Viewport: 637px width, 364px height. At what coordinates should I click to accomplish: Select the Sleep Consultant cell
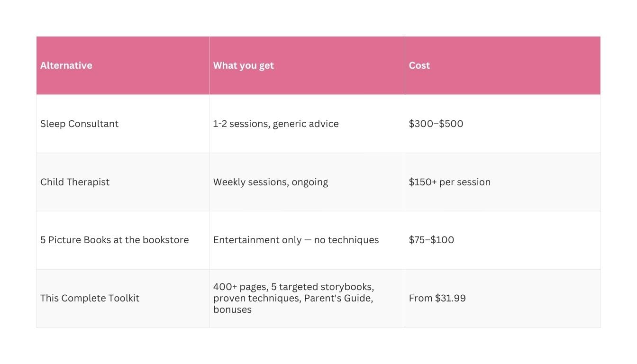pyautogui.click(x=79, y=124)
